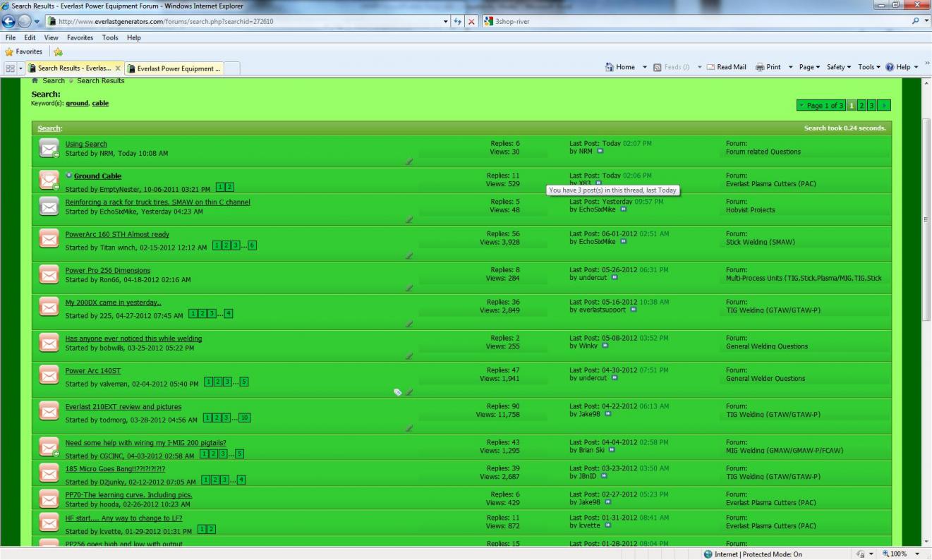
Task: Click the Home icon in command bar
Action: [x=610, y=68]
